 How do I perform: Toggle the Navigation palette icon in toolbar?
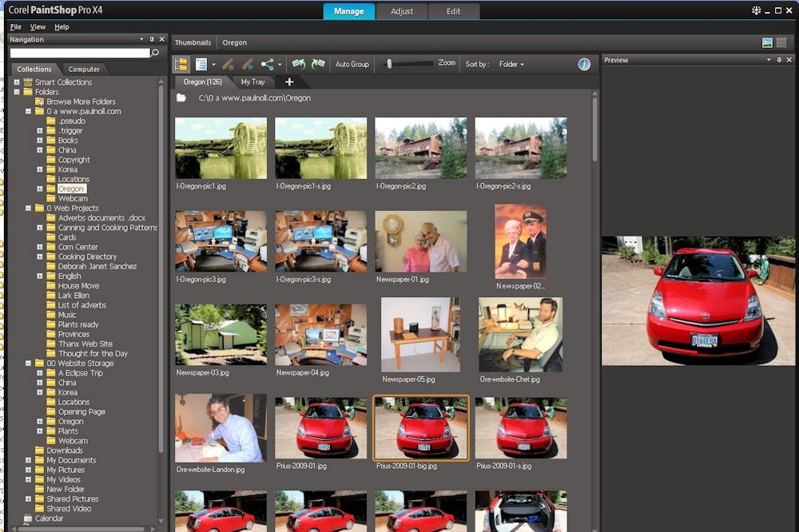[181, 64]
